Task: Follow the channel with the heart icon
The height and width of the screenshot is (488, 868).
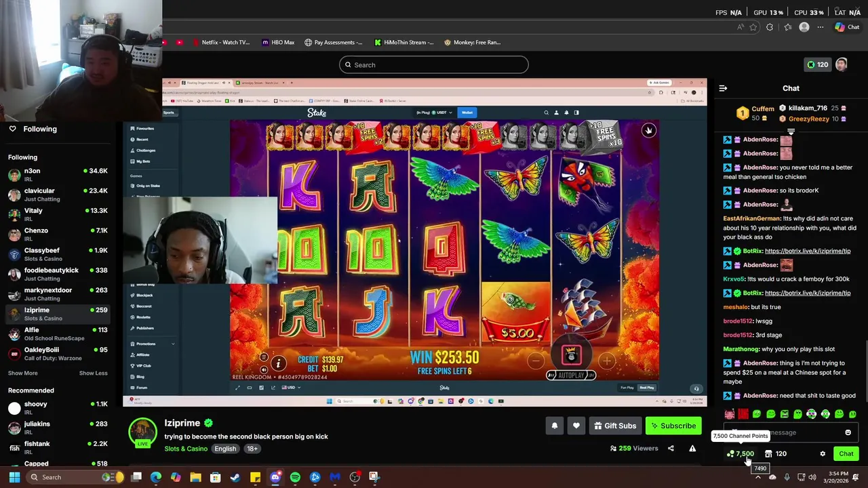Action: 576,426
